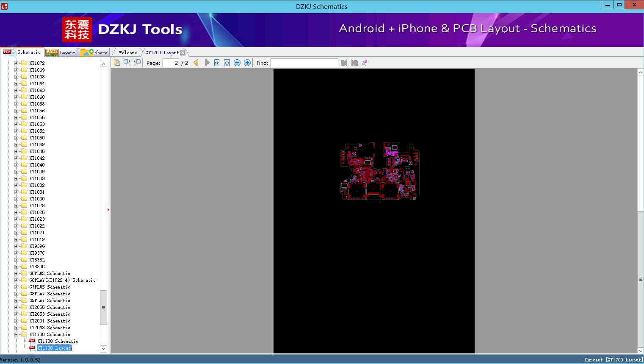Select the G6PLAY(XT1922-4) Schematic tree item
The image size is (644, 364).
pyautogui.click(x=62, y=280)
